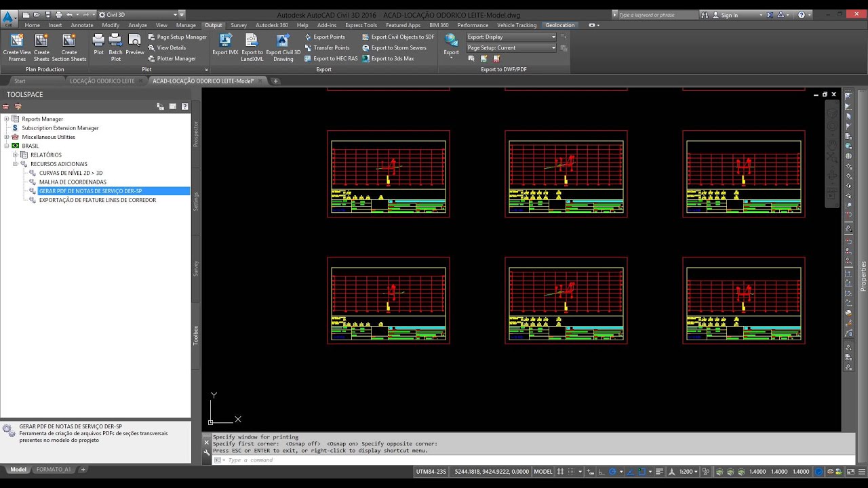Collapse the BRASIL tree node
The height and width of the screenshot is (488, 868).
(x=7, y=146)
